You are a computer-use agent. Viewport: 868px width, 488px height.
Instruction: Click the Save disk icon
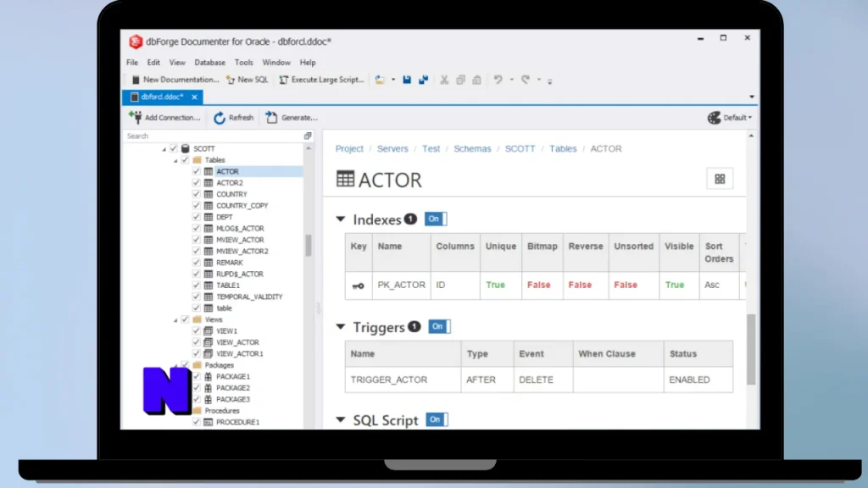coord(407,80)
